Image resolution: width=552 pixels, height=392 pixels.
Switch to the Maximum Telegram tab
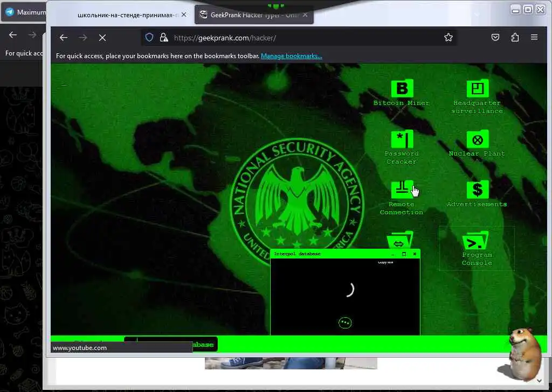[24, 12]
